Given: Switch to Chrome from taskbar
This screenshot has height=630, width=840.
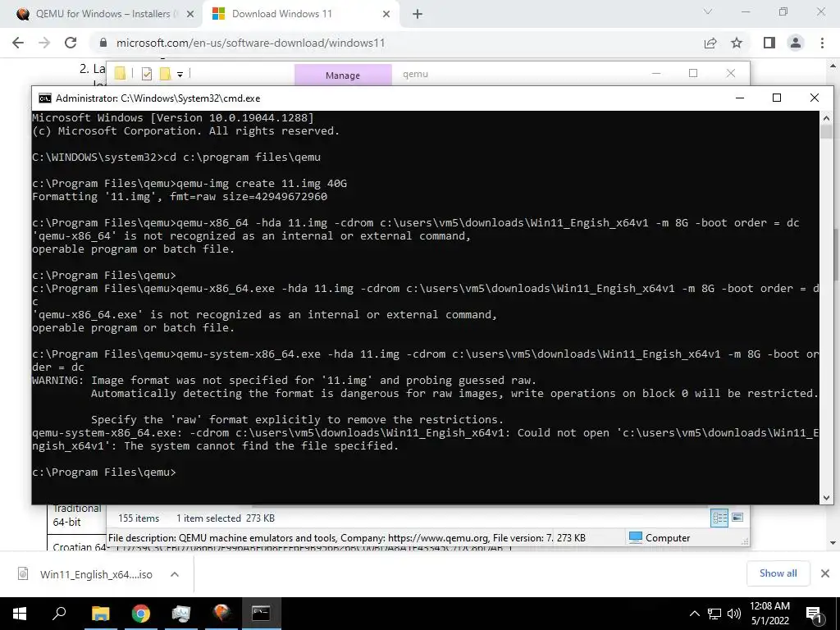Looking at the screenshot, I should coord(141,614).
